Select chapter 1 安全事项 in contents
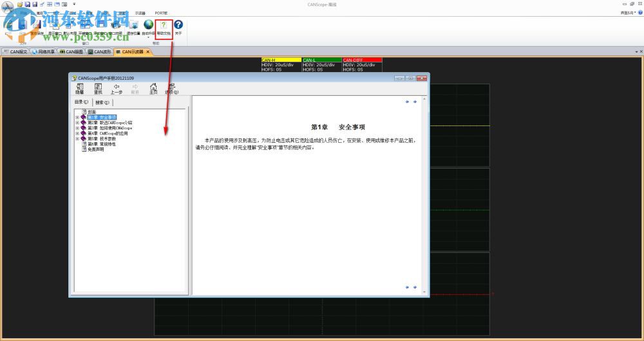Image resolution: width=644 pixels, height=341 pixels. coord(102,117)
